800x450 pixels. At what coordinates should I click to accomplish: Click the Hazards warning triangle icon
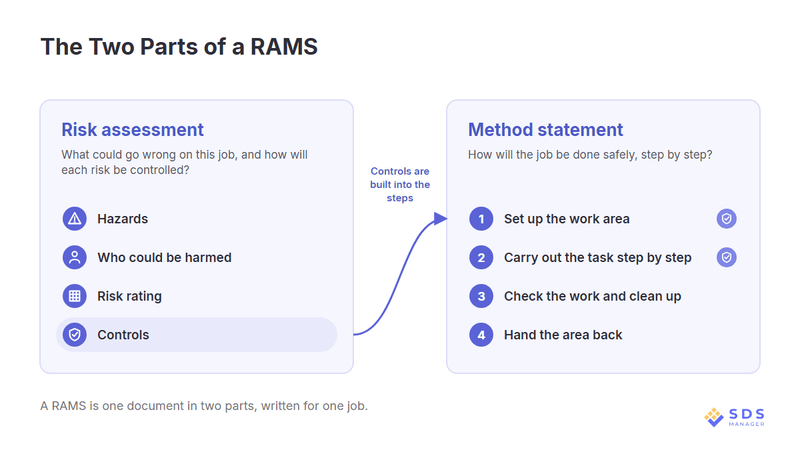click(x=74, y=219)
